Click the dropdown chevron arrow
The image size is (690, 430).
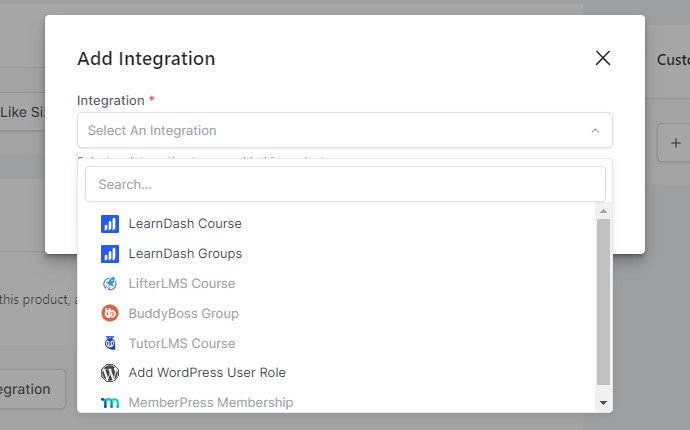(595, 131)
